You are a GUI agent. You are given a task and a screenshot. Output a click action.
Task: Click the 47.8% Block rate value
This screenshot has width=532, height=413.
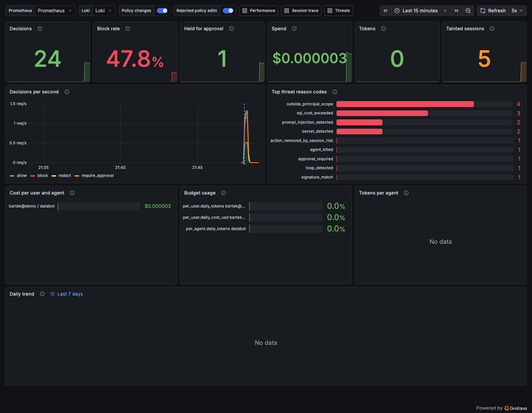point(135,59)
